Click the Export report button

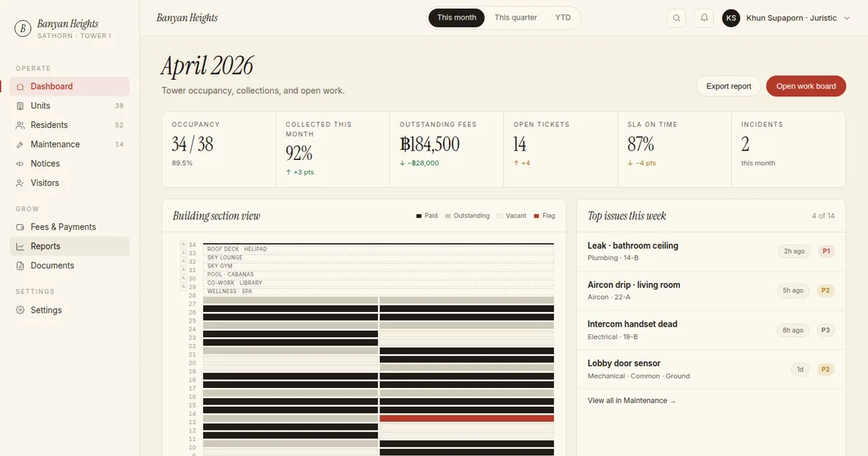coord(728,86)
